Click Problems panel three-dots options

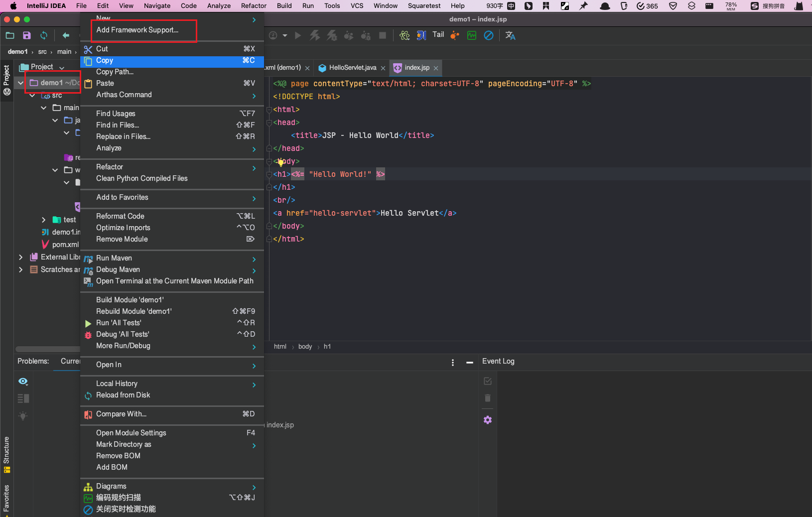(x=453, y=363)
